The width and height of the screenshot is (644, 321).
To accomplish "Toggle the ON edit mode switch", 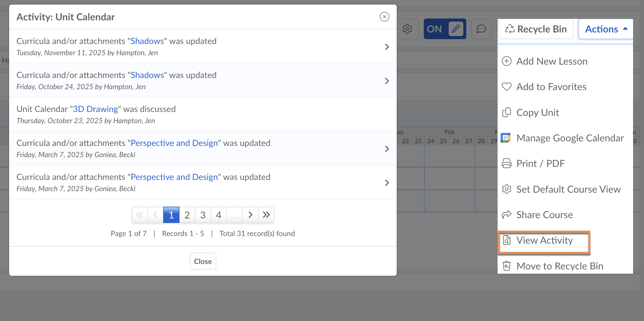I will click(x=434, y=29).
